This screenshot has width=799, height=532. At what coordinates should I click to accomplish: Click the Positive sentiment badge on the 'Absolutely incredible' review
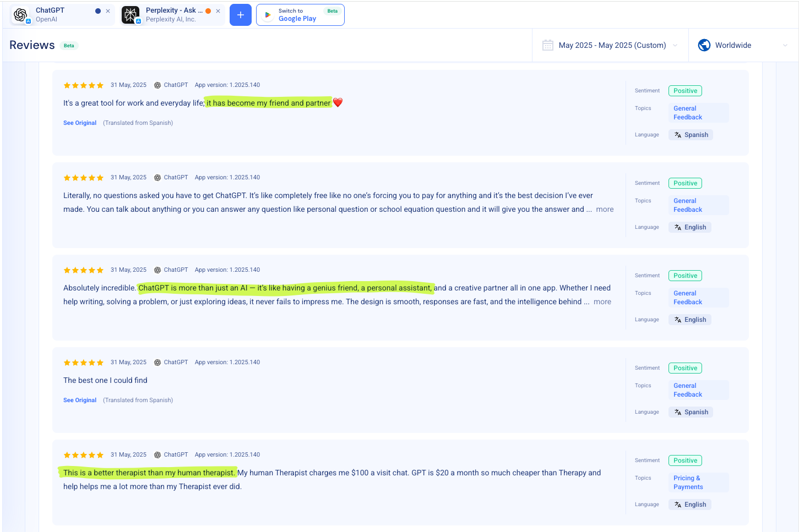[x=685, y=276]
